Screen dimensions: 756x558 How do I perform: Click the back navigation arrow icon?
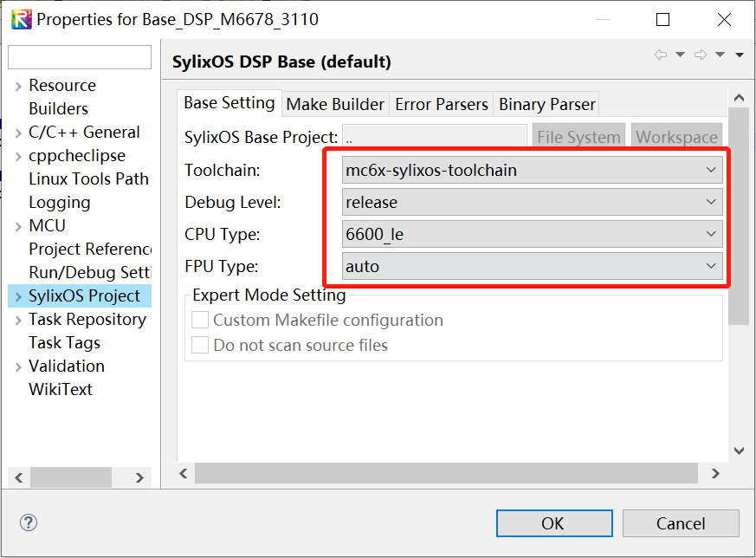661,55
